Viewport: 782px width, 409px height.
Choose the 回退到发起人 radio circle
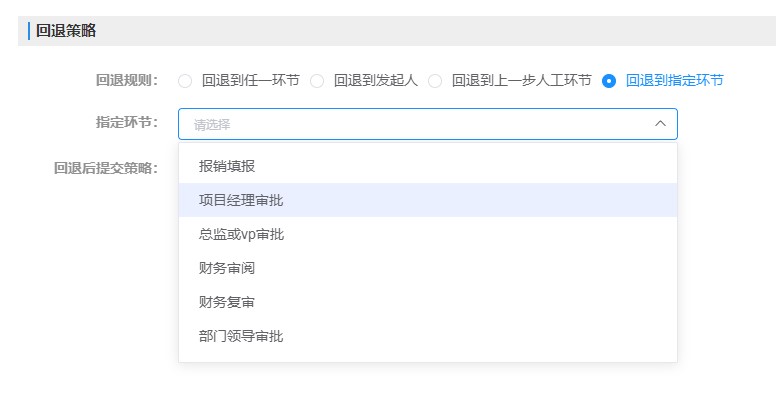pos(317,81)
